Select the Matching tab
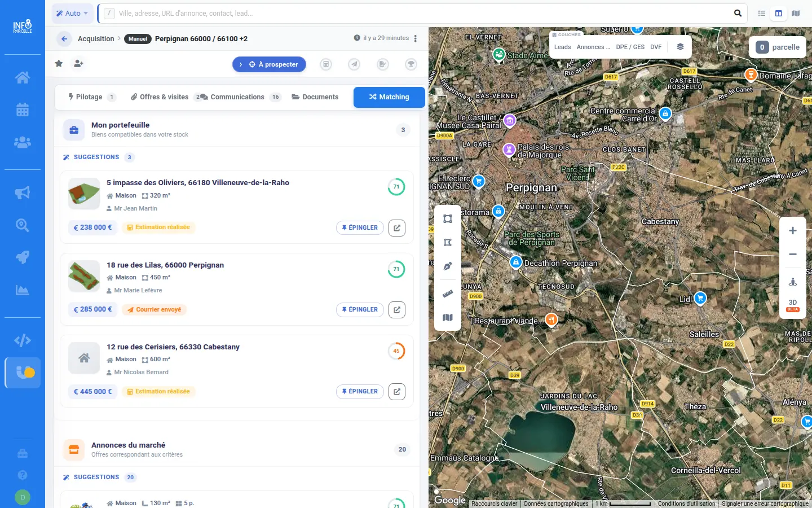This screenshot has height=508, width=812. click(389, 97)
